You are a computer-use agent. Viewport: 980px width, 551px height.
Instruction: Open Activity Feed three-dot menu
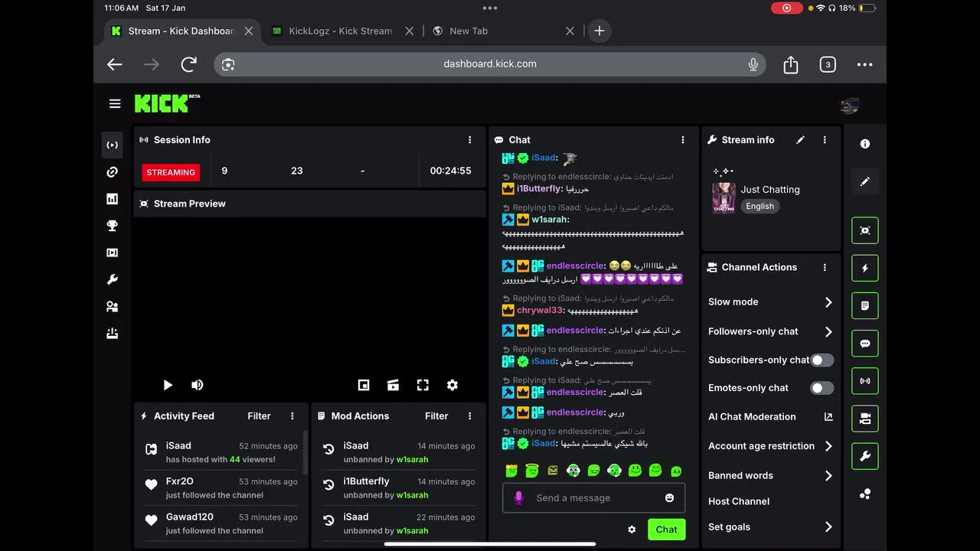(292, 416)
